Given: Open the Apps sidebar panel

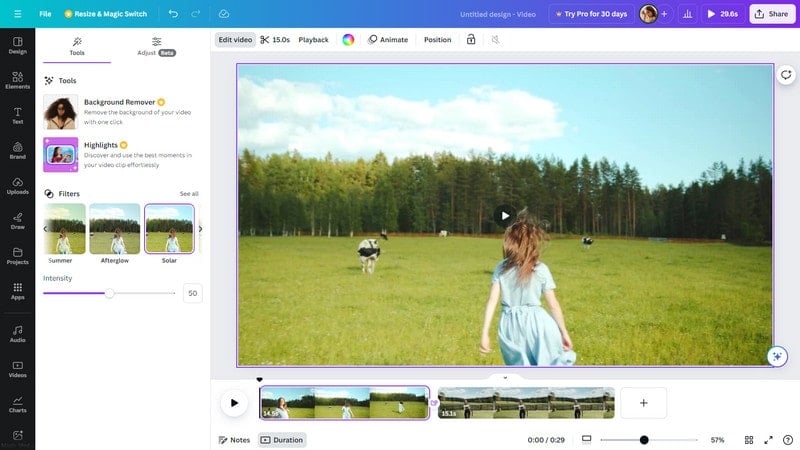Looking at the screenshot, I should click(17, 291).
